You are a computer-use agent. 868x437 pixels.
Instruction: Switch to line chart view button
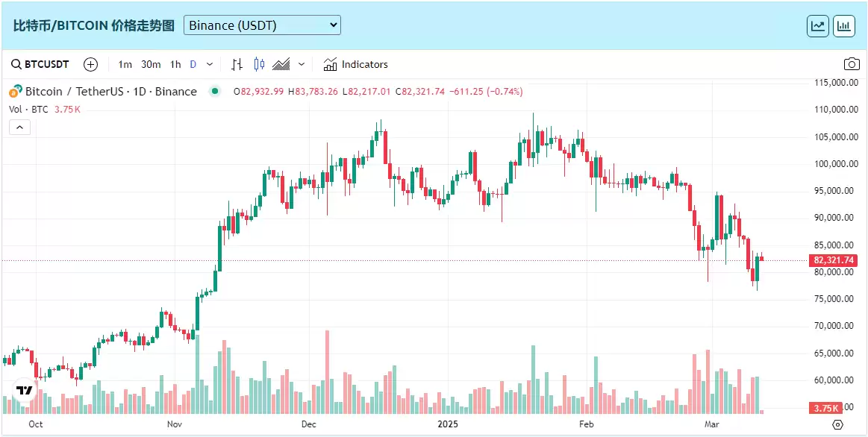coord(818,25)
